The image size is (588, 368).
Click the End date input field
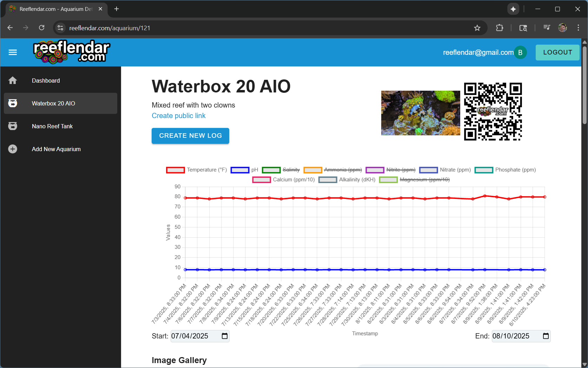tap(521, 336)
